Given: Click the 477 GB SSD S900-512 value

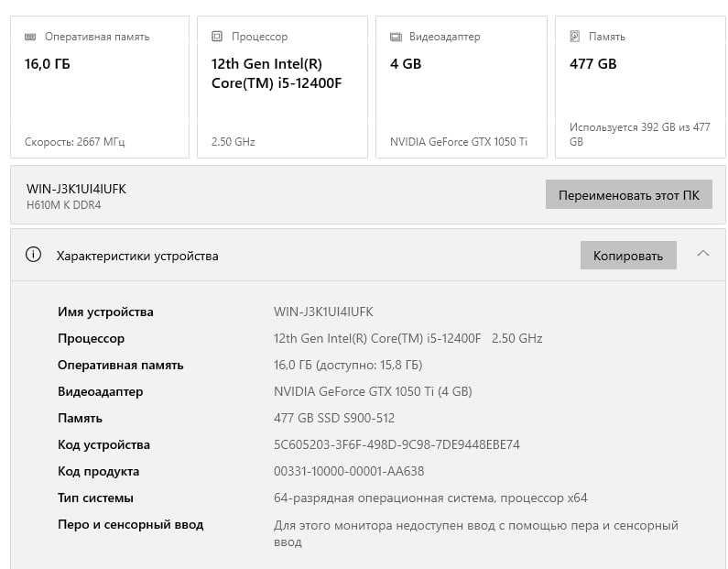Looking at the screenshot, I should 334,419.
